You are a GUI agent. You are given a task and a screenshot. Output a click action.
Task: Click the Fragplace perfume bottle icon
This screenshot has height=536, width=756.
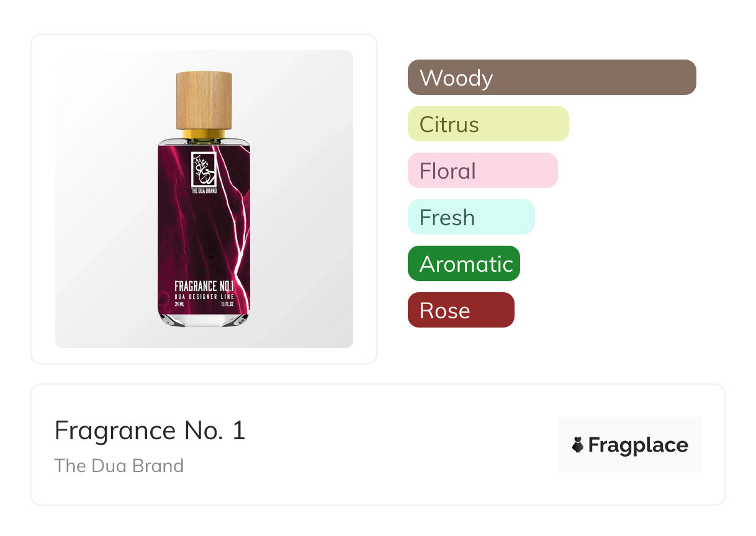(x=578, y=445)
